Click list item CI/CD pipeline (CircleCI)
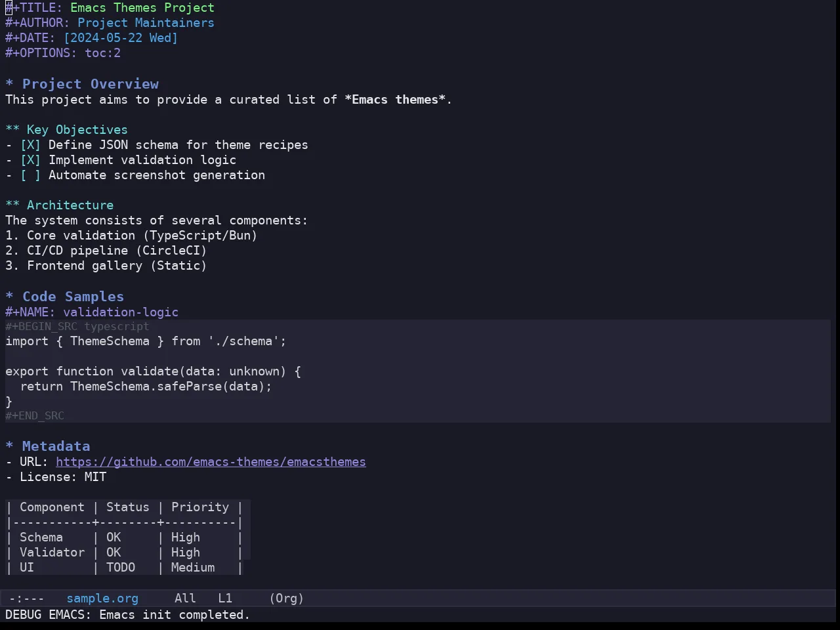Viewport: 840px width, 630px height. tap(106, 251)
